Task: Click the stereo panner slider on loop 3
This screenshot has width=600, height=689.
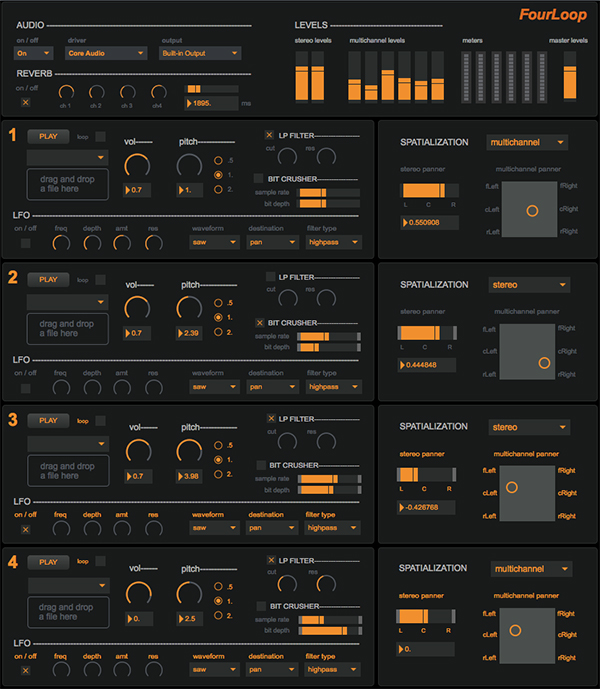Action: click(427, 474)
